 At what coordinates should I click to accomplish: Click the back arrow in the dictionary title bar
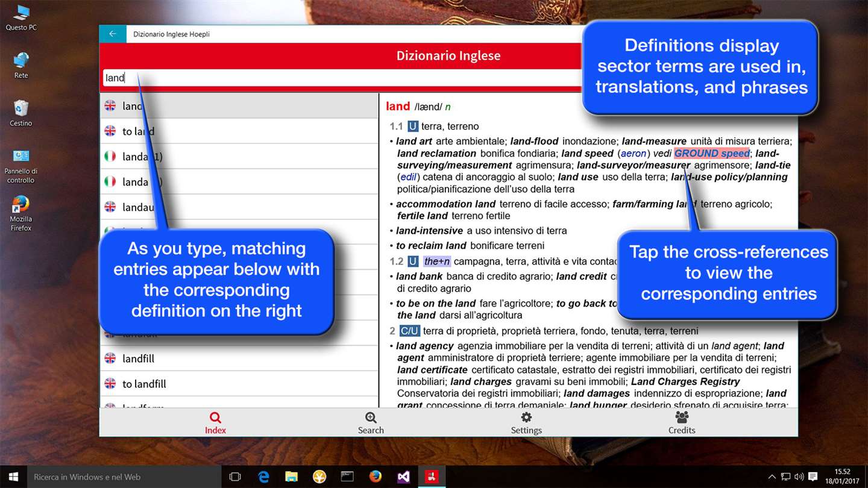(x=113, y=34)
